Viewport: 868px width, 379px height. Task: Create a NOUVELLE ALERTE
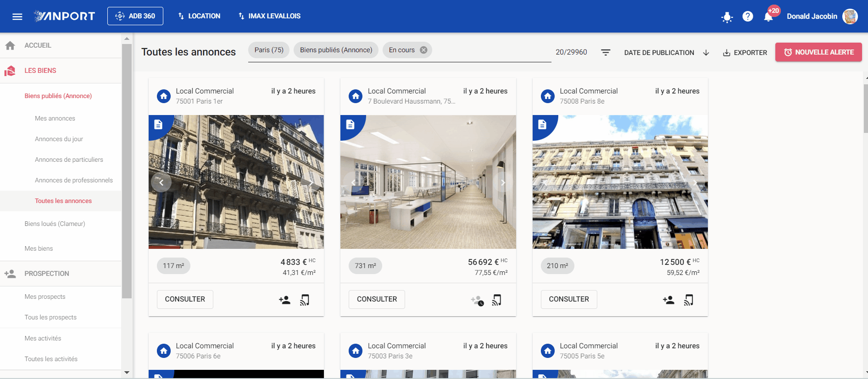click(818, 52)
